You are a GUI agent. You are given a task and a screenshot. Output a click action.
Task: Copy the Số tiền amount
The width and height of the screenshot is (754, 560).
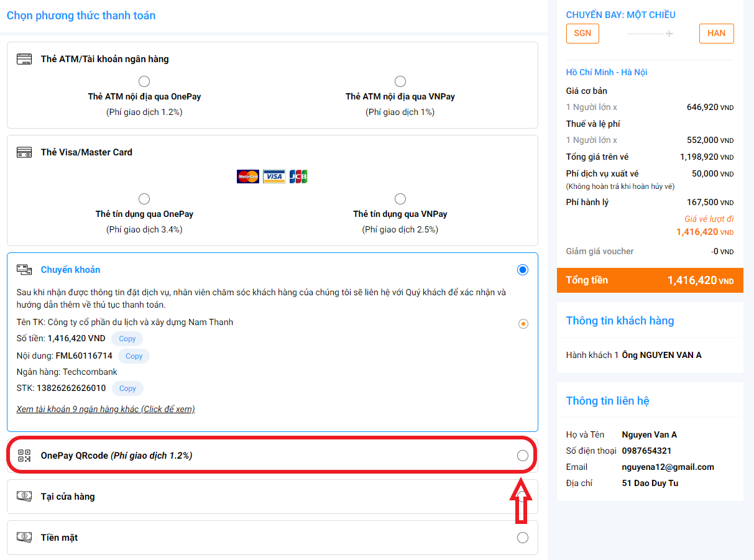point(127,339)
